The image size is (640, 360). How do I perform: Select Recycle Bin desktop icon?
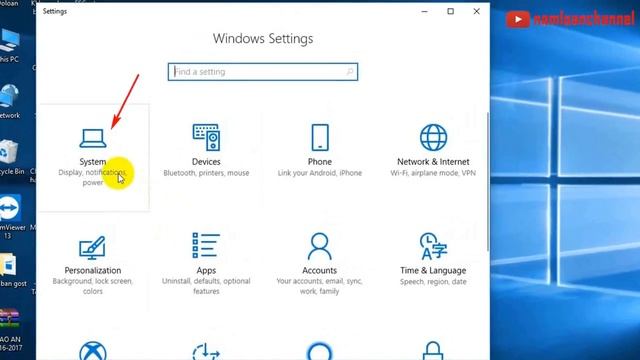pos(11,157)
